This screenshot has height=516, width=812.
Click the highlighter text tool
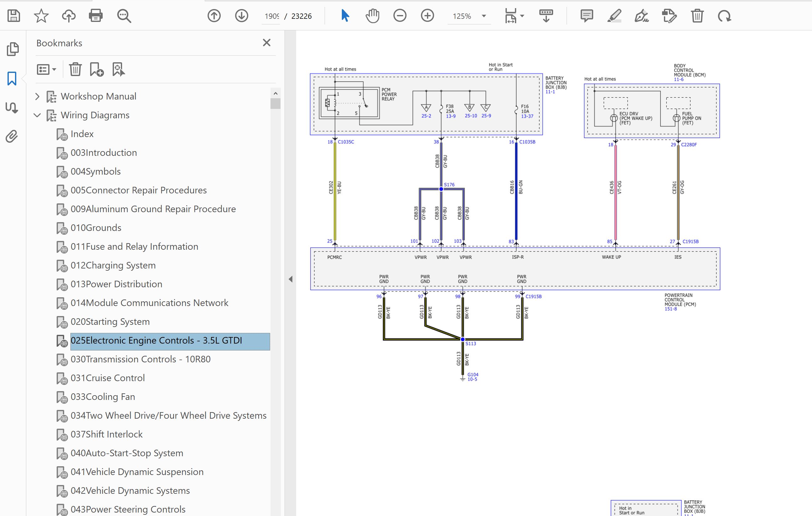coord(614,16)
